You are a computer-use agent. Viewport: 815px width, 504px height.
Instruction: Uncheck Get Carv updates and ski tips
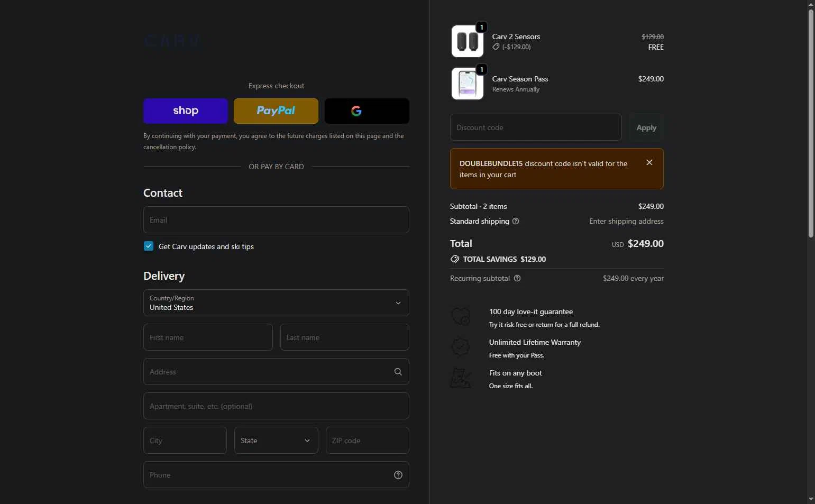point(149,246)
